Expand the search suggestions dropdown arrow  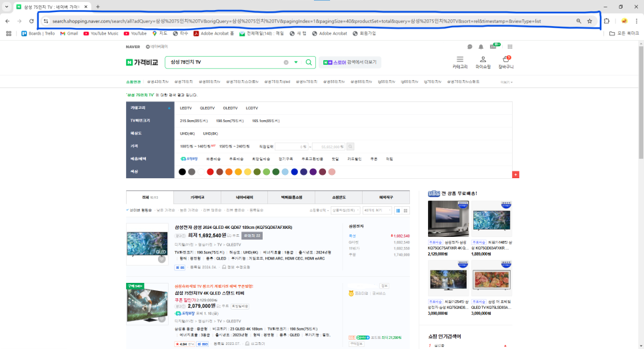pos(296,63)
